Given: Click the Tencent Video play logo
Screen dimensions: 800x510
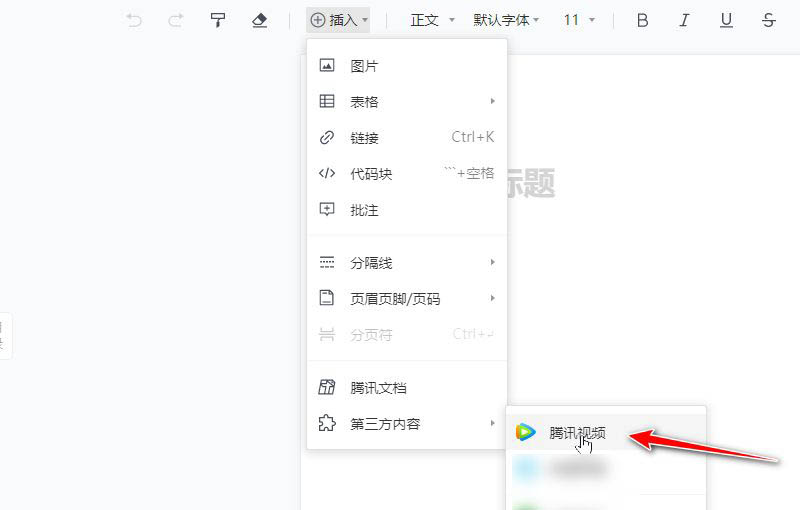Looking at the screenshot, I should click(525, 432).
